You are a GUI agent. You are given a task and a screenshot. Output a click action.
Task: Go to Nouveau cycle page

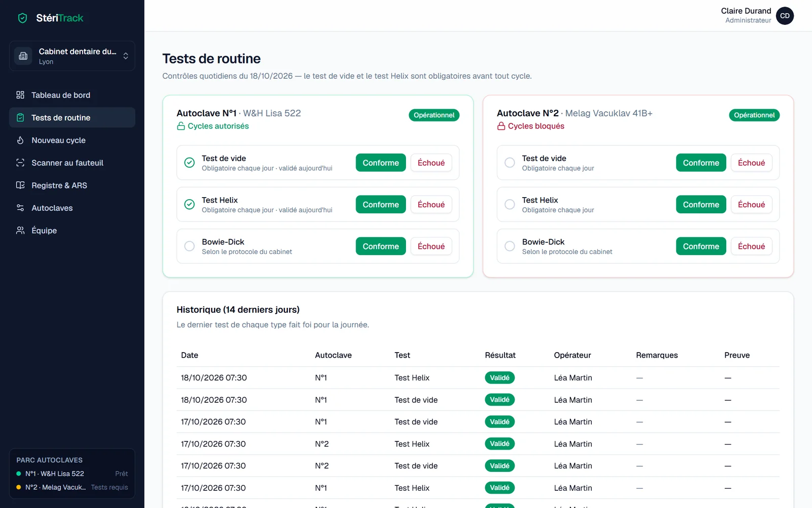click(x=72, y=140)
